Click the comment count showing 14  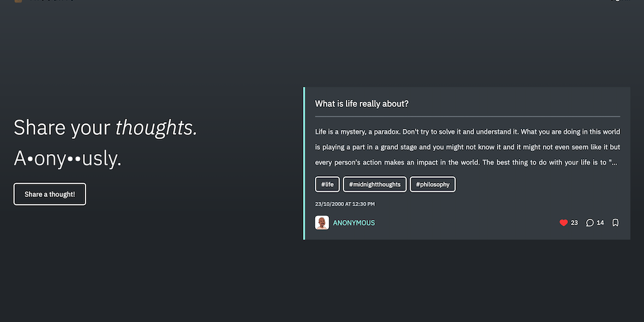click(600, 223)
